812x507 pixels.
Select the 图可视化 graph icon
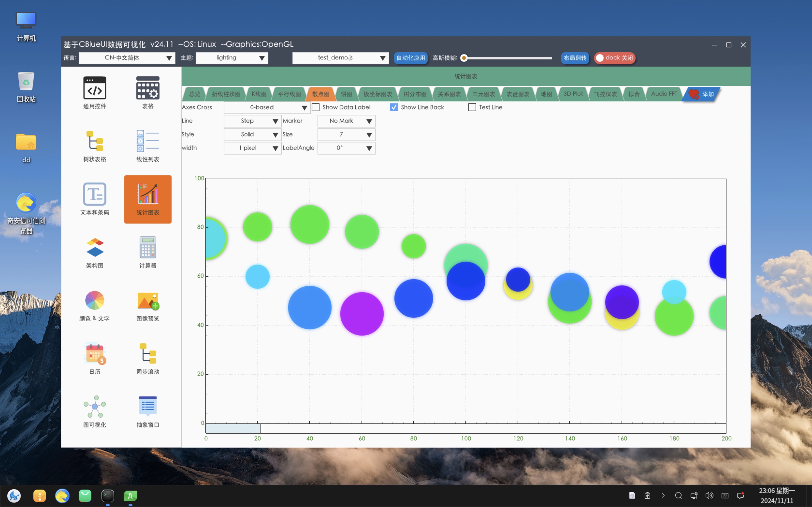click(95, 406)
